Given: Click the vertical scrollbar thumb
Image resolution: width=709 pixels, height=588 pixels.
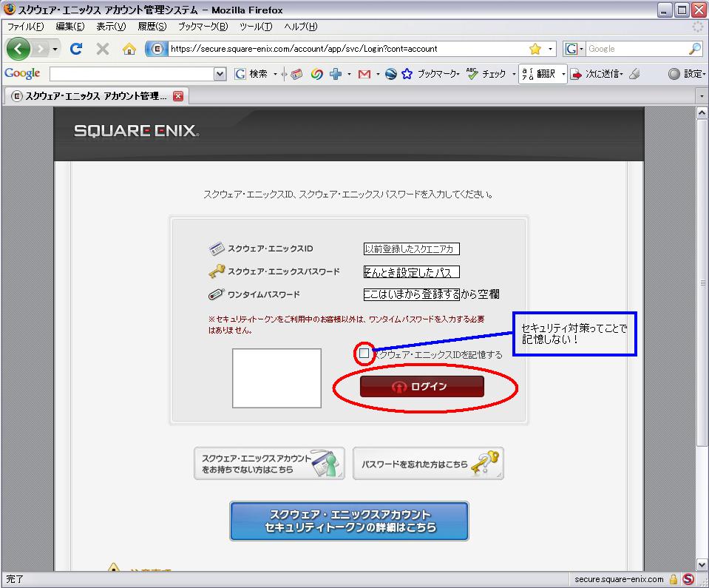Looking at the screenshot, I should point(702,283).
